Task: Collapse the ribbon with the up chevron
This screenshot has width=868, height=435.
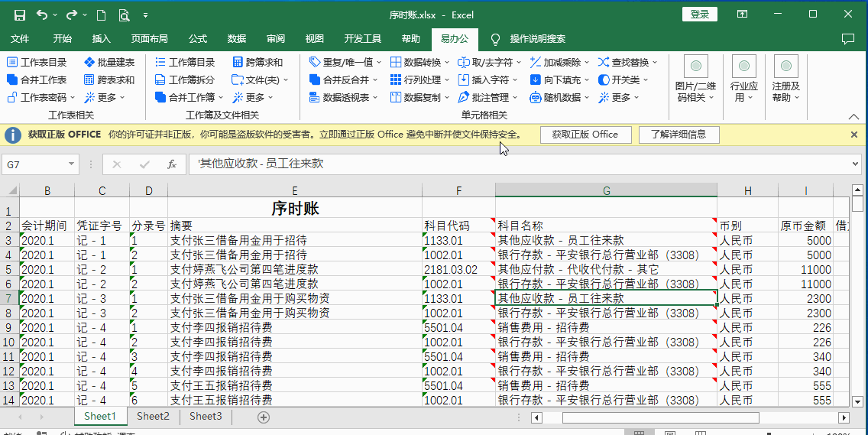Action: coord(853,116)
